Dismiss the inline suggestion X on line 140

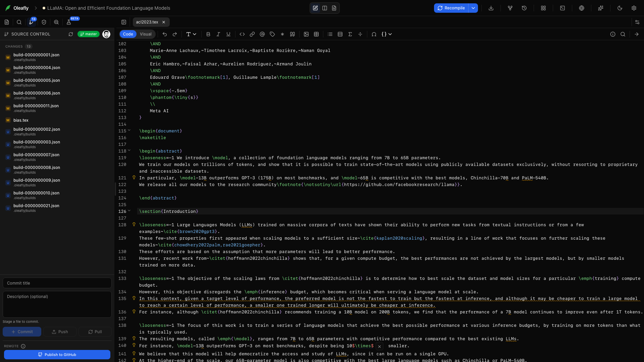point(379,347)
